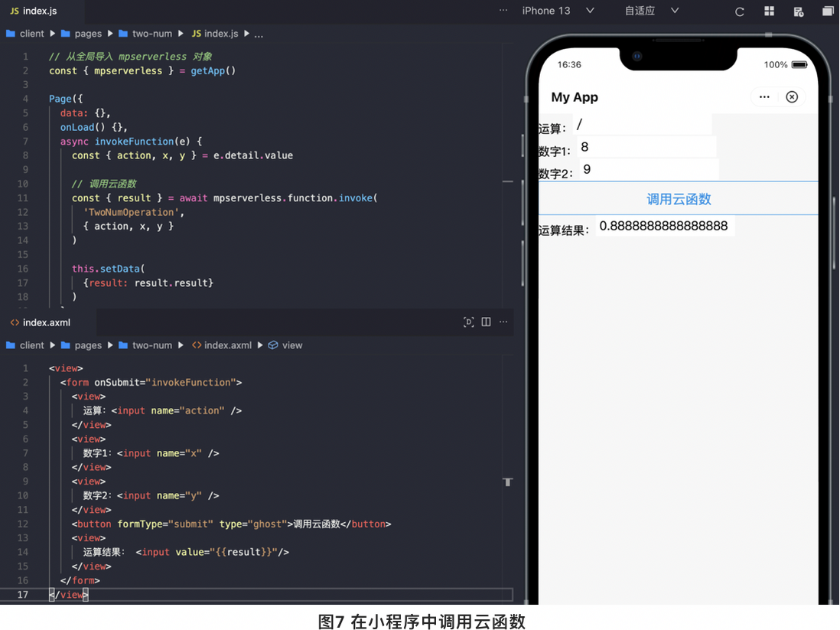Tap the mini program close circle button
The image size is (840, 630).
pyautogui.click(x=792, y=96)
